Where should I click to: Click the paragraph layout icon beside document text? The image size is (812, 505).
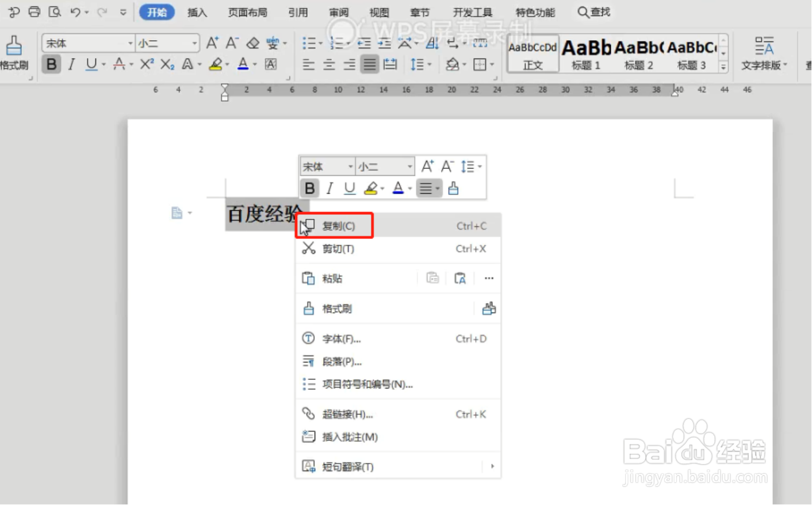(177, 213)
